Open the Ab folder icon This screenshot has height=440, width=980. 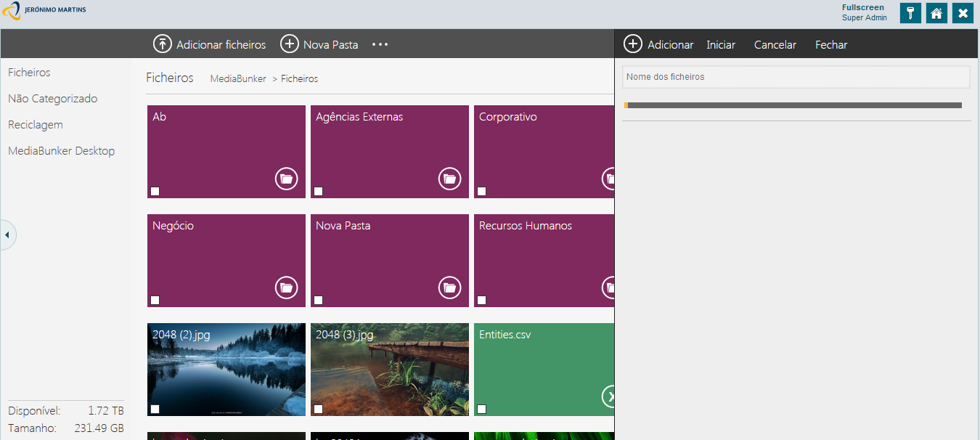point(287,179)
